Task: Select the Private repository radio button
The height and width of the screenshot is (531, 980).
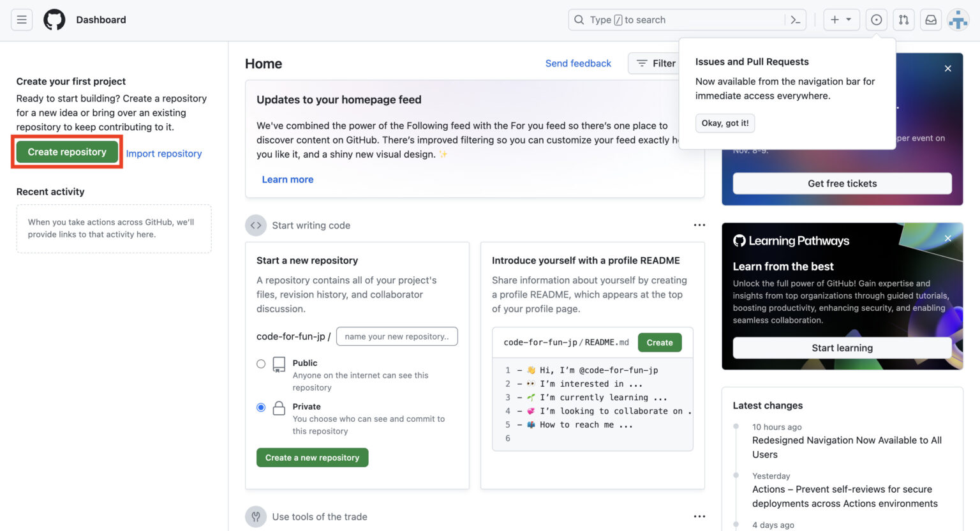Action: 261,407
